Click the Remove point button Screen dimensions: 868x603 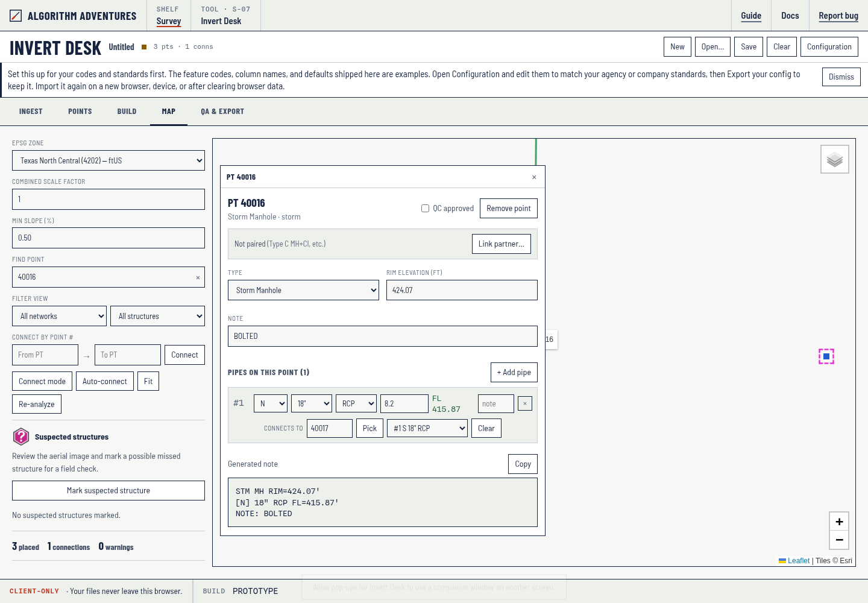pos(509,208)
